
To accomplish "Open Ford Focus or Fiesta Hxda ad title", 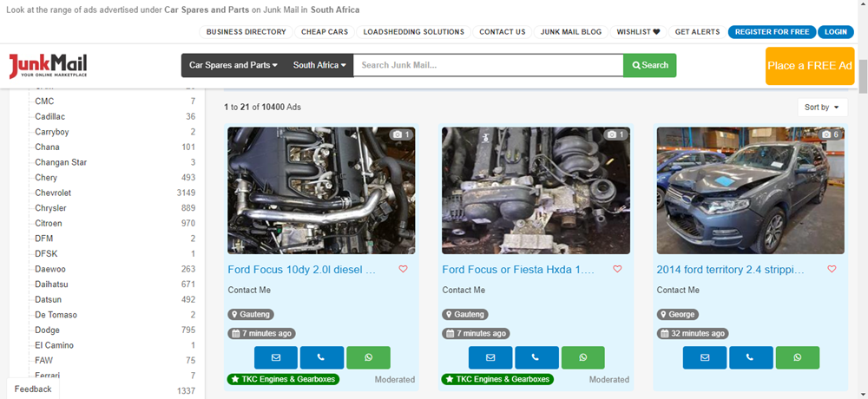I will tap(518, 270).
